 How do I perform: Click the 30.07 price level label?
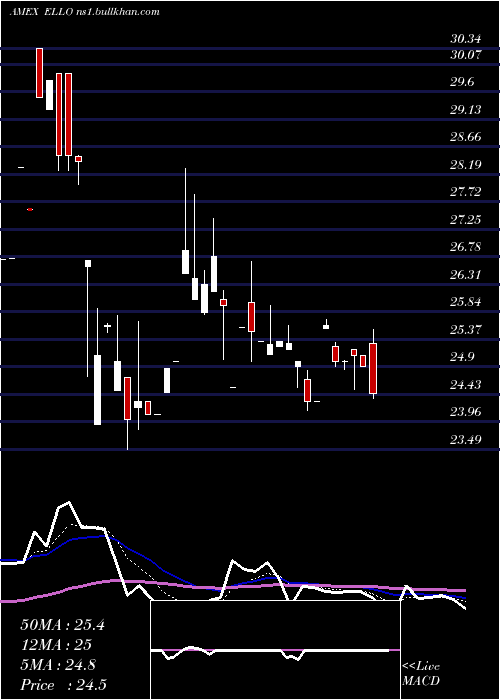point(466,55)
